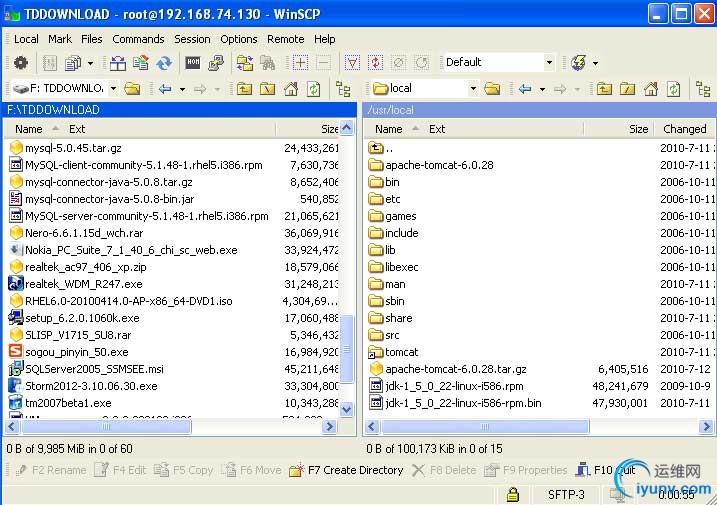Expand the copy queue toolbar dropdown arrow
The height and width of the screenshot is (505, 717).
[91, 63]
